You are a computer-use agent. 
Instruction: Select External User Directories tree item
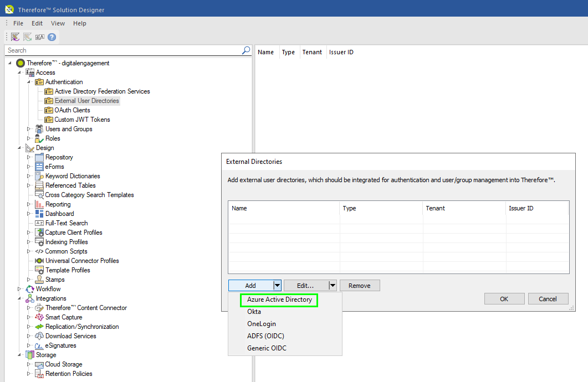pos(86,101)
